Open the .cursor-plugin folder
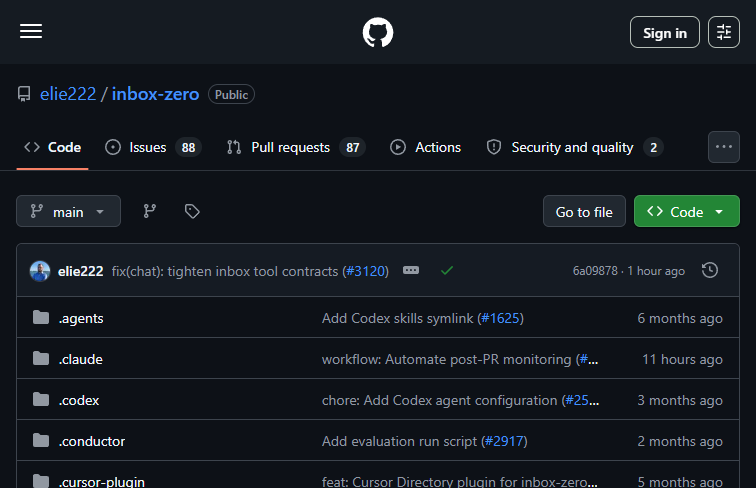The image size is (756, 488). [x=102, y=482]
